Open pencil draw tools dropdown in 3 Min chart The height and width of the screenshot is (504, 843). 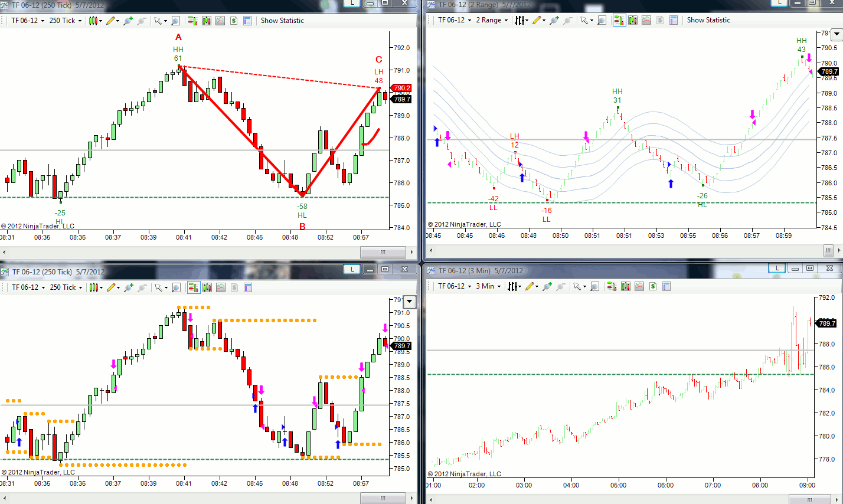pos(532,286)
